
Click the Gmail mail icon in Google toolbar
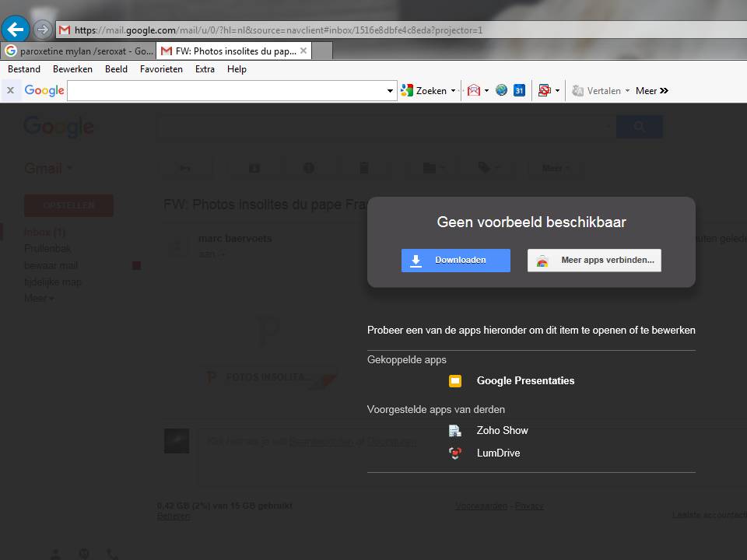473,90
